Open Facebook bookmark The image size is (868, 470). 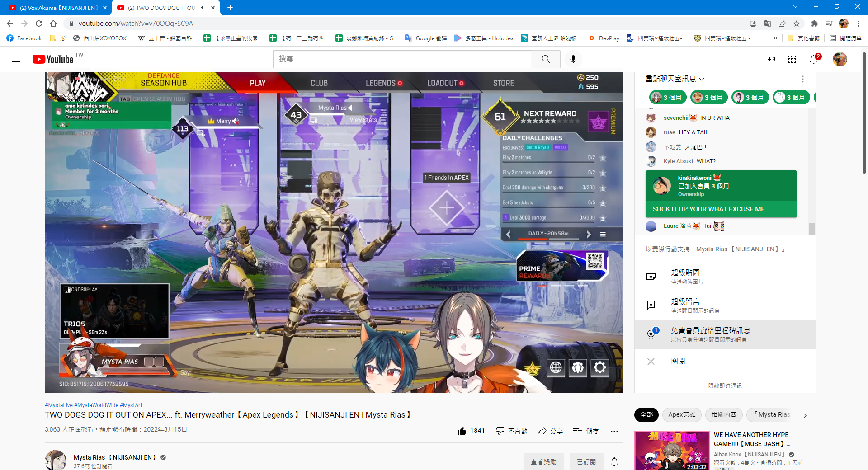coord(24,38)
